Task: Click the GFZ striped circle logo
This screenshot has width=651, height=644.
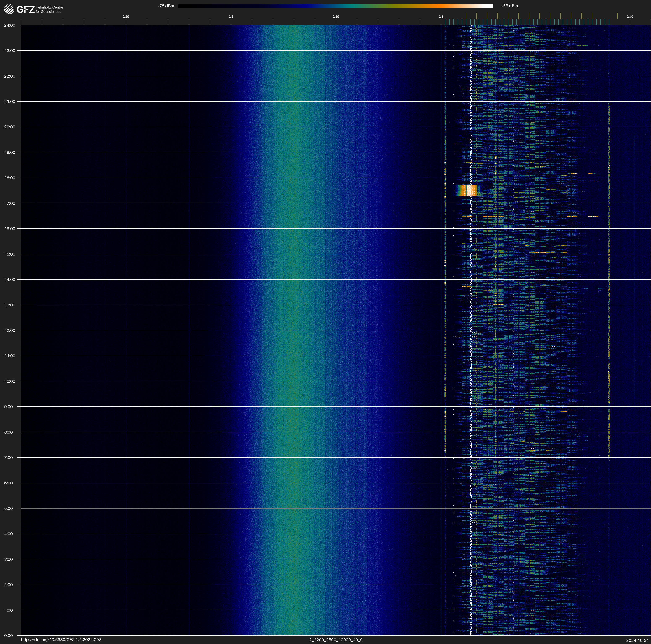Action: pos(9,9)
